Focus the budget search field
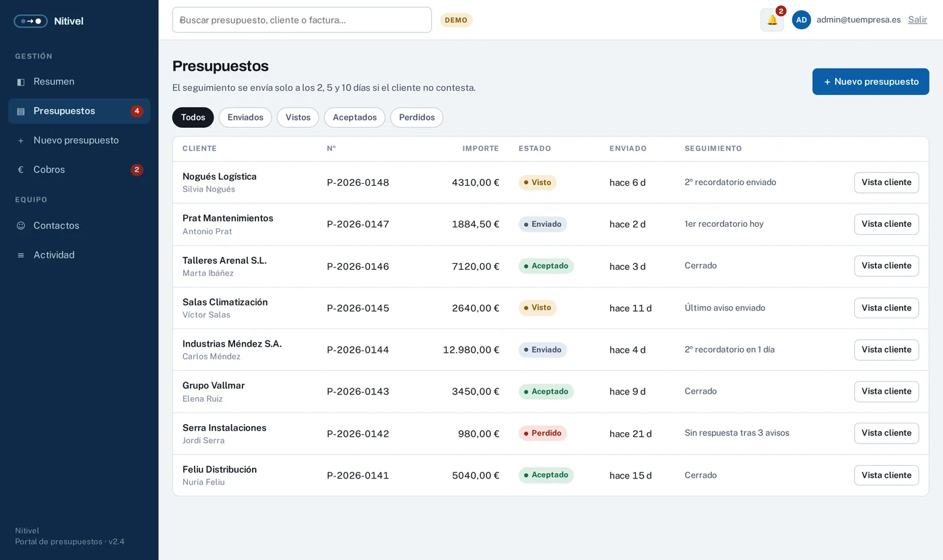 click(302, 20)
